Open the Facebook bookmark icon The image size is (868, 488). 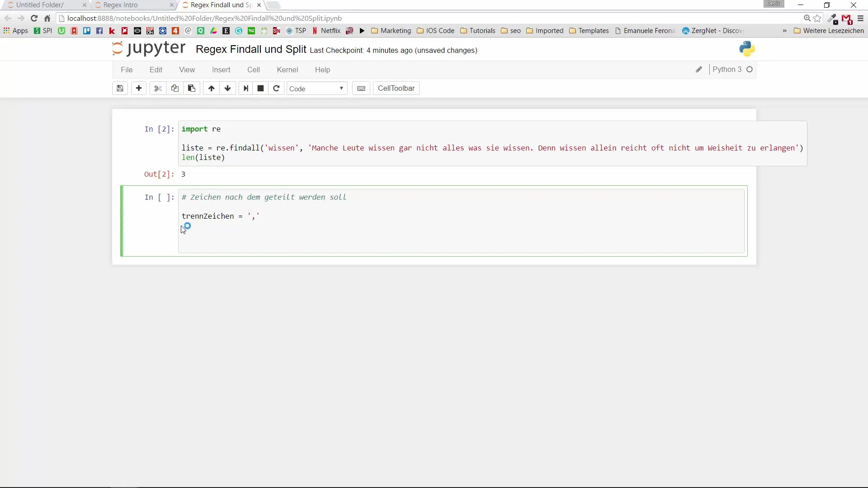[99, 31]
